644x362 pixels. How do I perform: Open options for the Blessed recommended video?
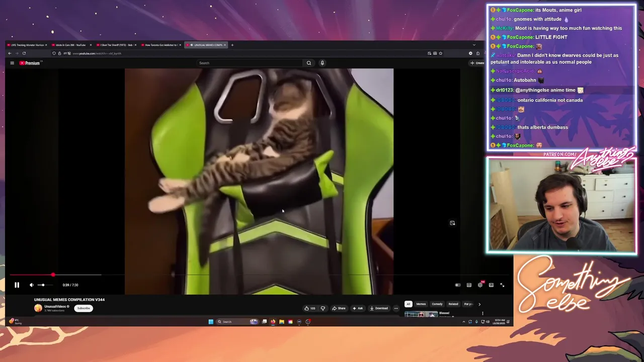tap(482, 314)
